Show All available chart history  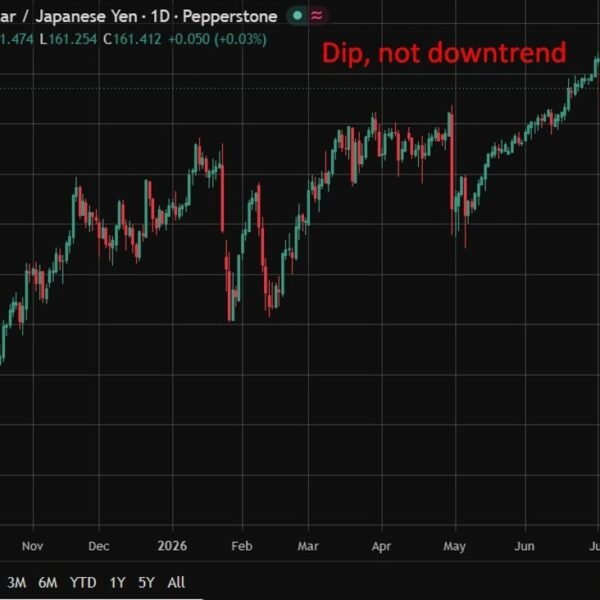(176, 582)
